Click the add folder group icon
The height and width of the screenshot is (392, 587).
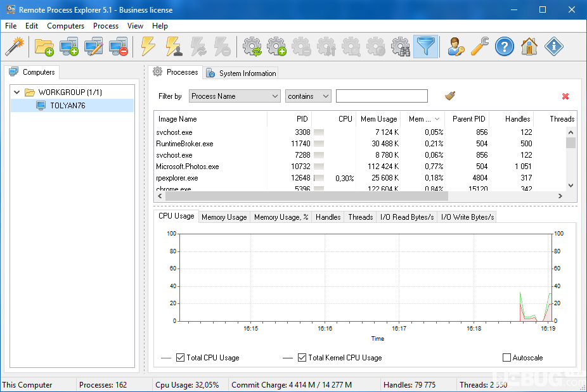pos(44,47)
